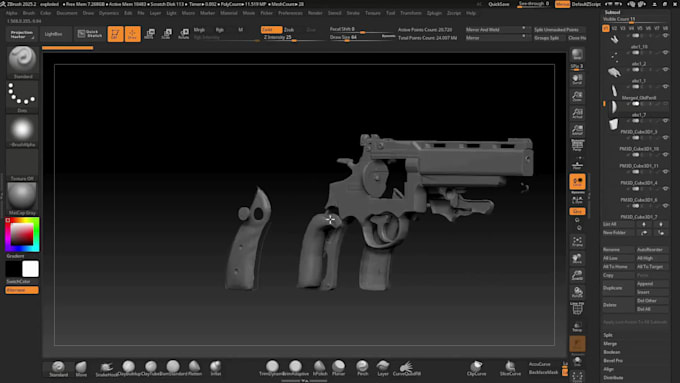Switch to Rotate transform mode icon
The image size is (680, 383).
click(183, 34)
